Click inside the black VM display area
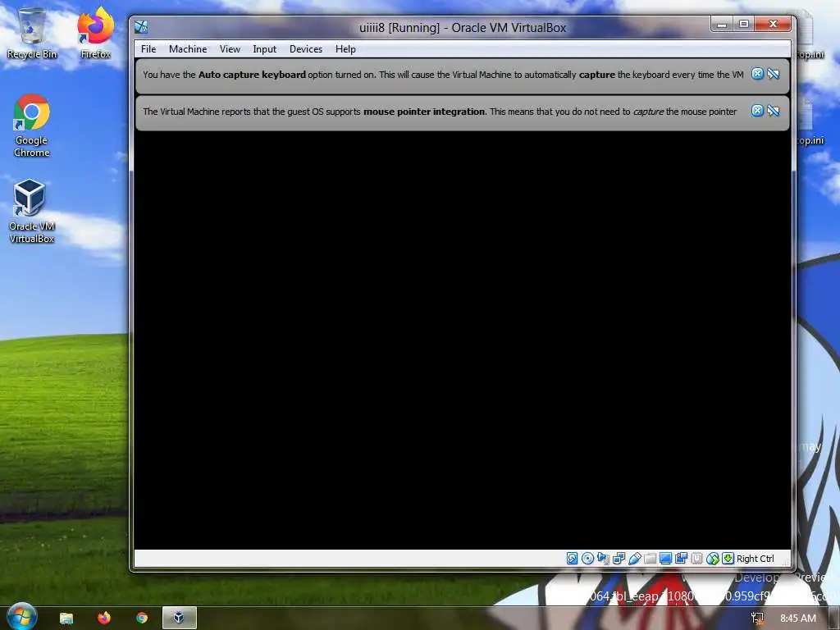This screenshot has height=630, width=840. 463,340
